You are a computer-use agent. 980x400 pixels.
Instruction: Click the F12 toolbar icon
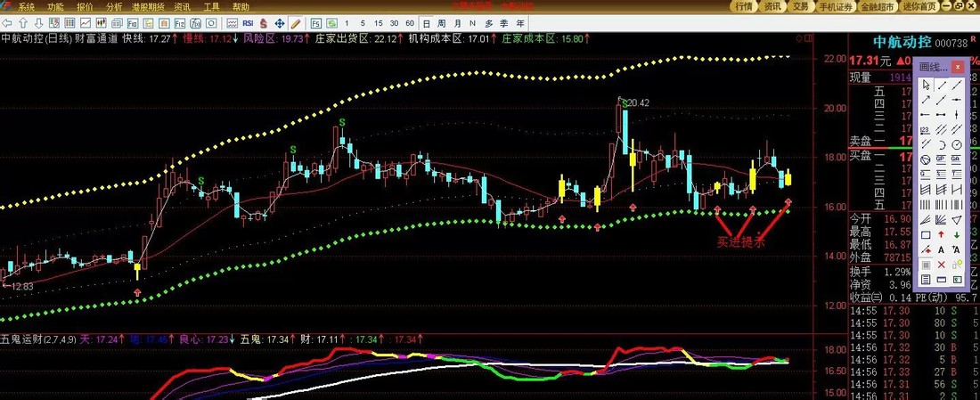coord(180,24)
